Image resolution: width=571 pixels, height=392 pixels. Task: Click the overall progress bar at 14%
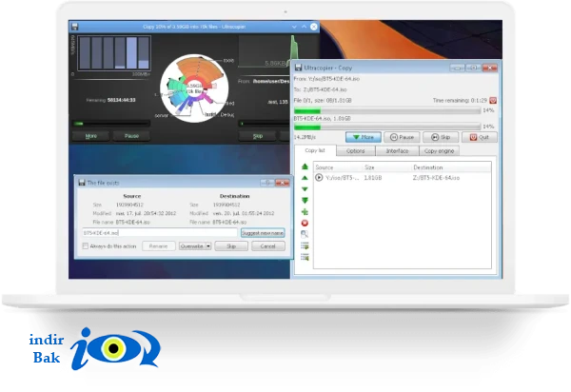coord(387,110)
